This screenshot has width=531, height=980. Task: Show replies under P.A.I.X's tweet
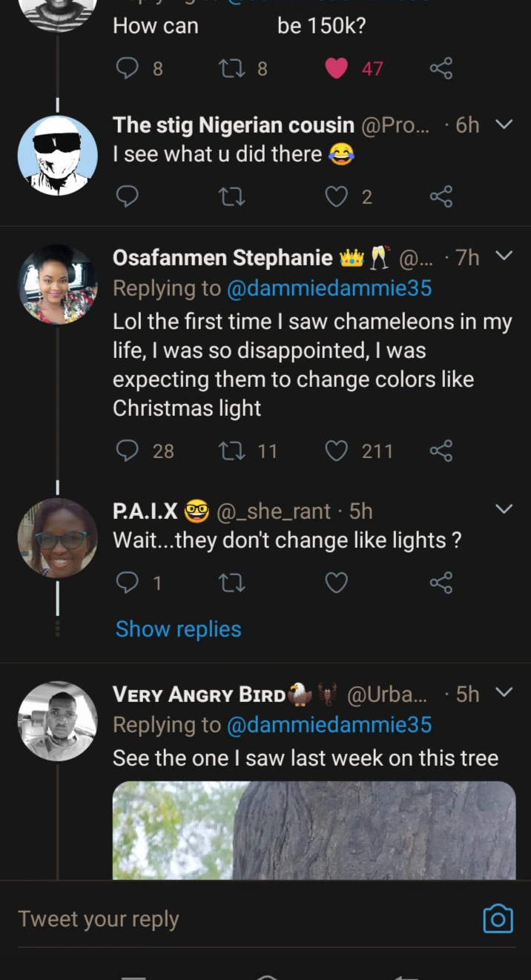click(x=178, y=629)
